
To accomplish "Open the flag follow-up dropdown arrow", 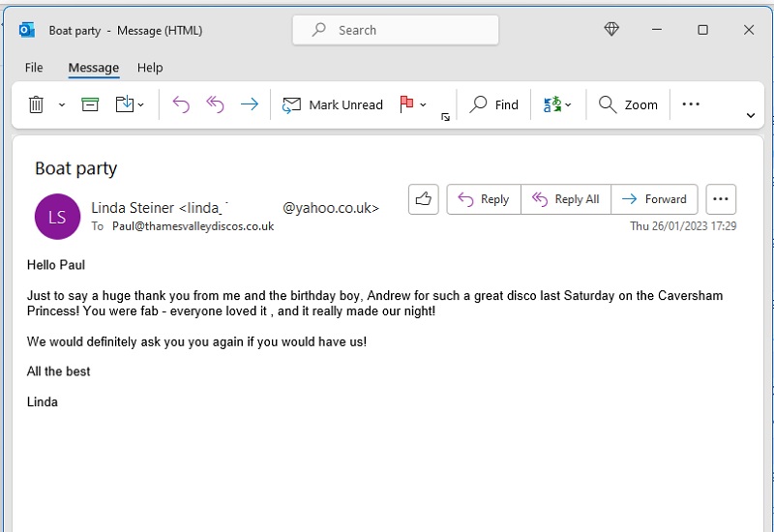I will pyautogui.click(x=424, y=104).
